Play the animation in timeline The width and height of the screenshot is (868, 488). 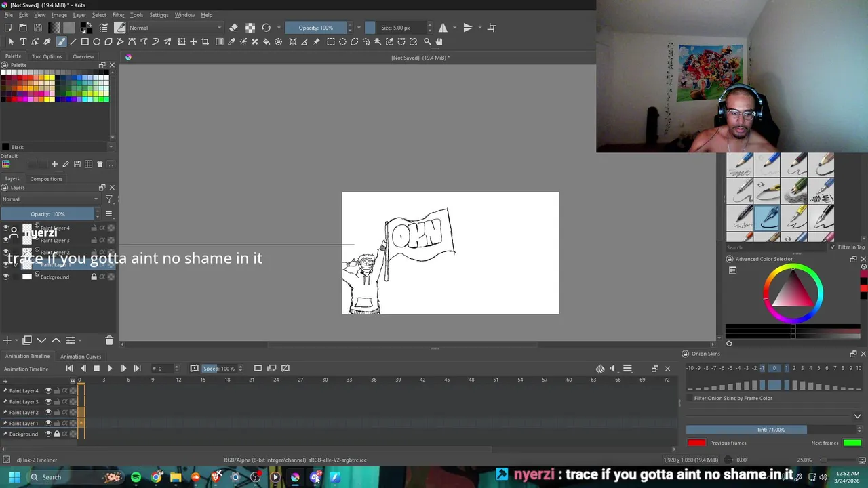tap(110, 368)
